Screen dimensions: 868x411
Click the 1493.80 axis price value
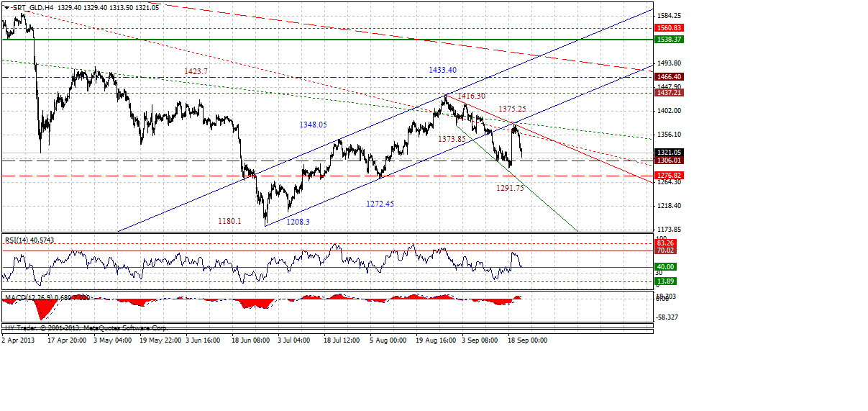coord(669,63)
